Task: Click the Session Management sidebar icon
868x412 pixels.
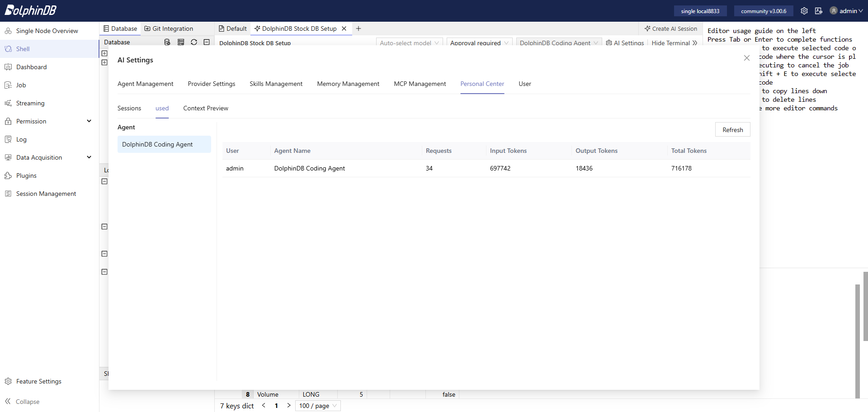Action: pyautogui.click(x=8, y=194)
